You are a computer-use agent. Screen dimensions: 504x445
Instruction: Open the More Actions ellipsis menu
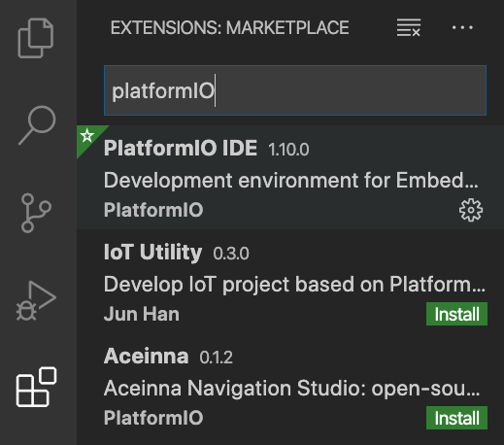pos(462,27)
